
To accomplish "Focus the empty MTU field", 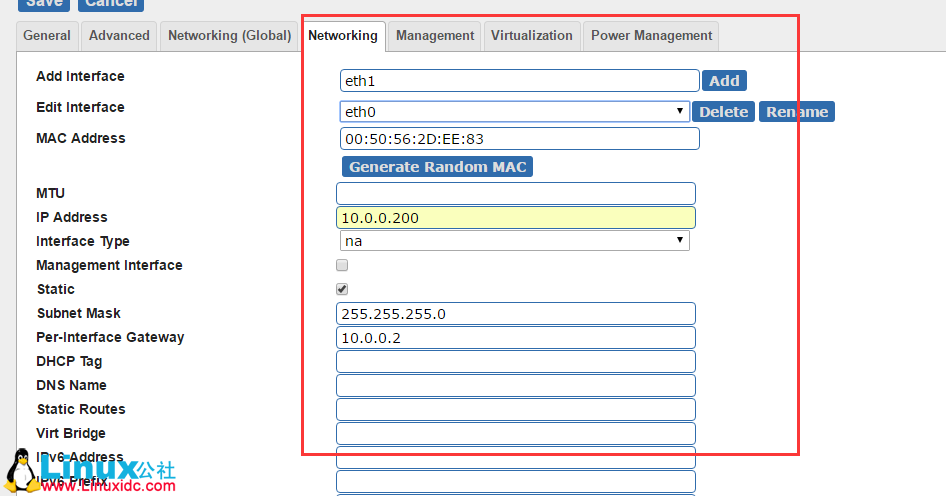I will coord(516,194).
